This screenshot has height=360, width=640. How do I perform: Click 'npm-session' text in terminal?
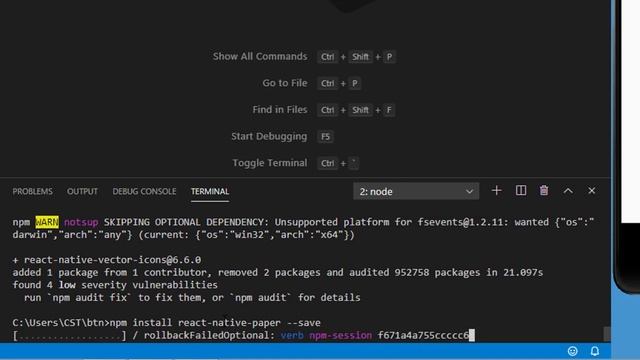(340, 335)
